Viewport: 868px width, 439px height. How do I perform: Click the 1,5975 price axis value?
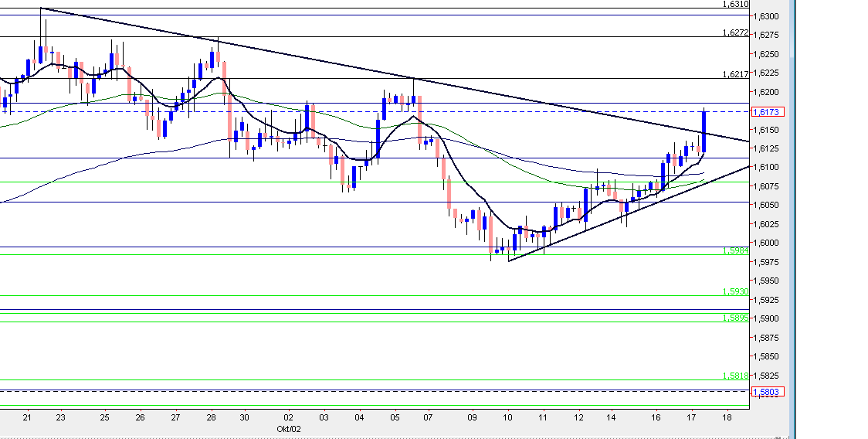766,262
